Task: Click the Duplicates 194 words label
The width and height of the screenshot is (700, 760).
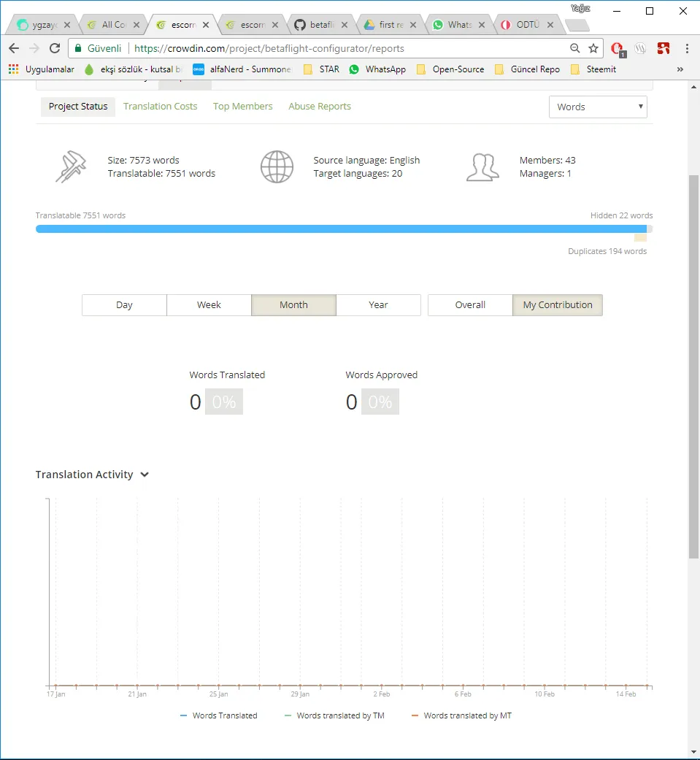Action: [607, 251]
